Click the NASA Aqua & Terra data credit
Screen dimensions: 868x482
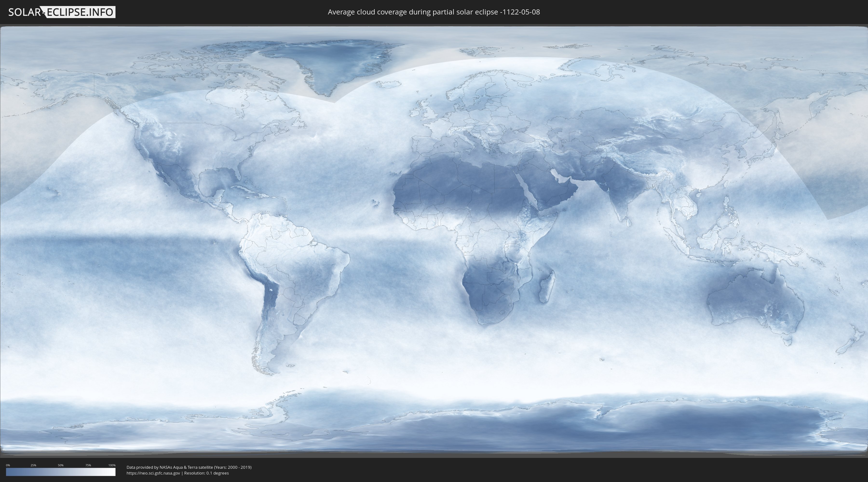point(189,467)
